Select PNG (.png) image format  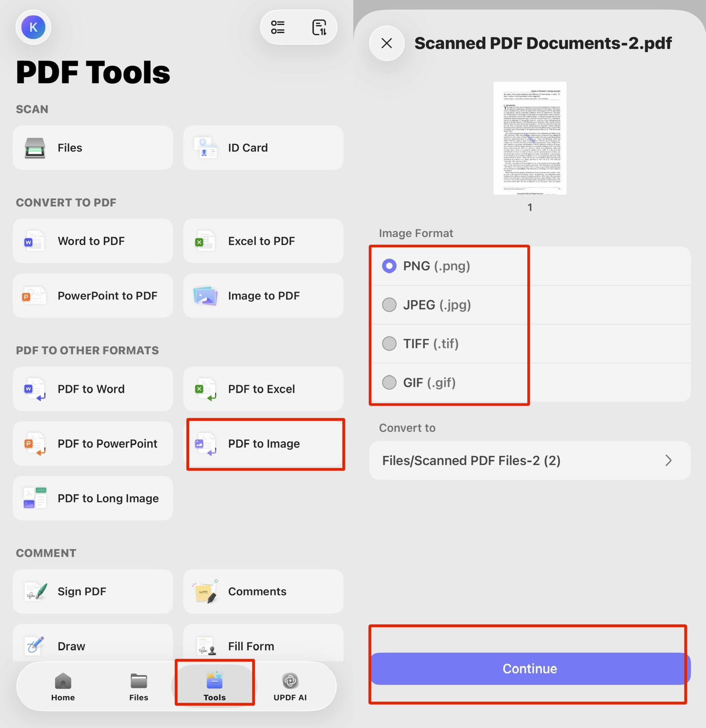(x=530, y=266)
